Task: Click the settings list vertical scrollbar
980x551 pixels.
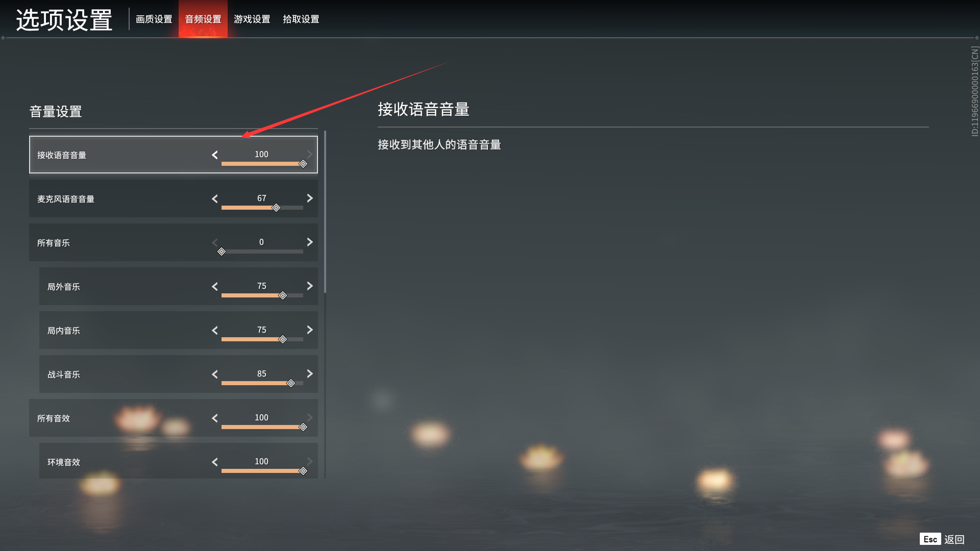Action: pos(325,212)
